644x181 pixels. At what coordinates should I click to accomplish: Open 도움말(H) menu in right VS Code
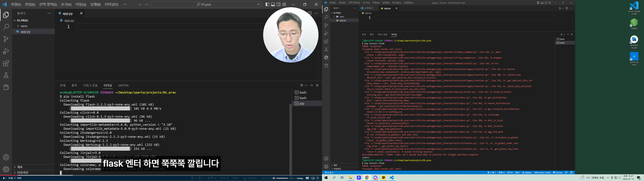coord(408,3)
